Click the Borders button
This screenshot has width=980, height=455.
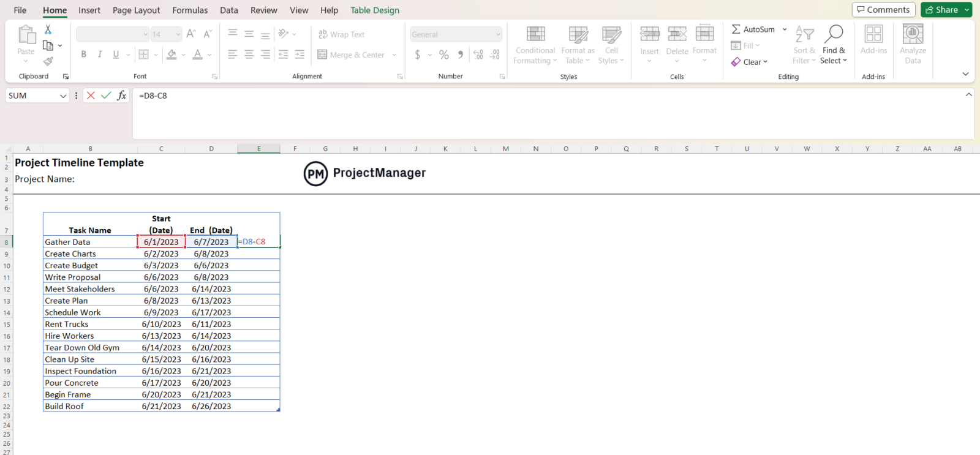pyautogui.click(x=143, y=55)
